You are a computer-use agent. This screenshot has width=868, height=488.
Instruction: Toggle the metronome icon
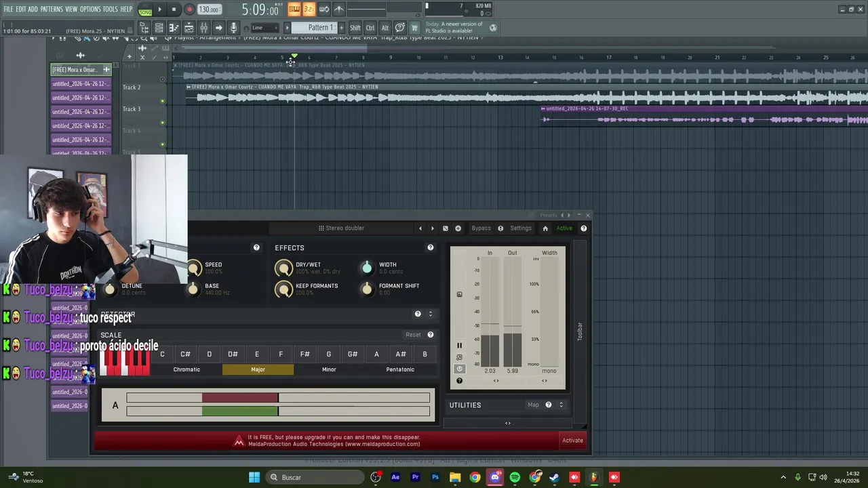tap(339, 9)
